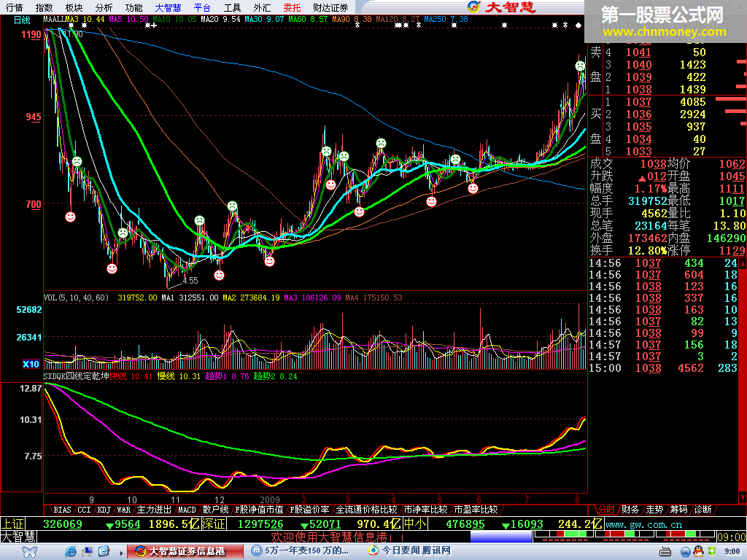The height and width of the screenshot is (560, 747).
Task: Select the F股溢价率 tab
Action: [309, 510]
